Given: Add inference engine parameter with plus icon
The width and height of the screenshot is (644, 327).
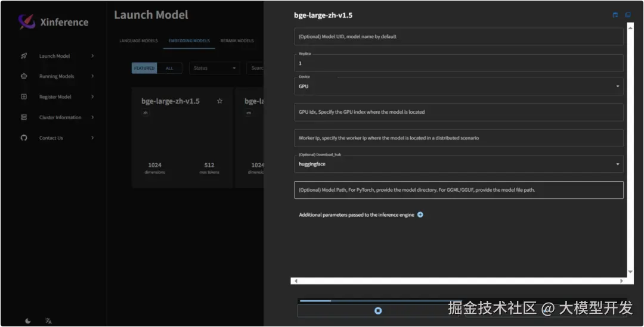Looking at the screenshot, I should coord(420,214).
